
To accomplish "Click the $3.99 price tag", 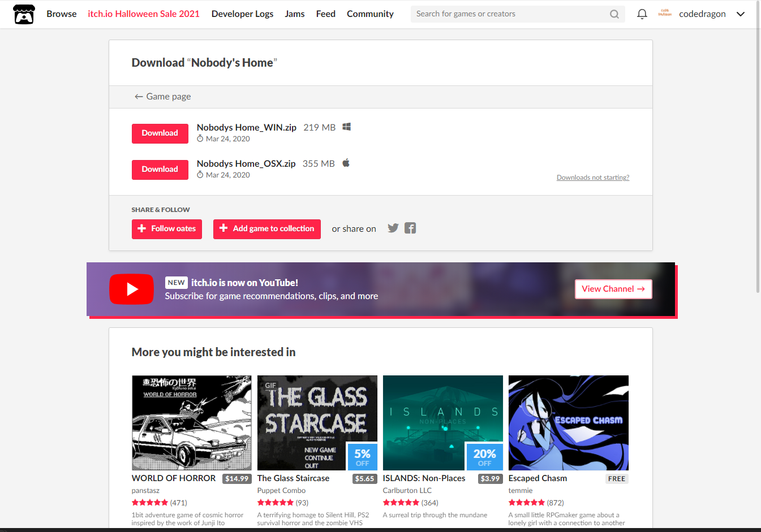I will pos(490,479).
